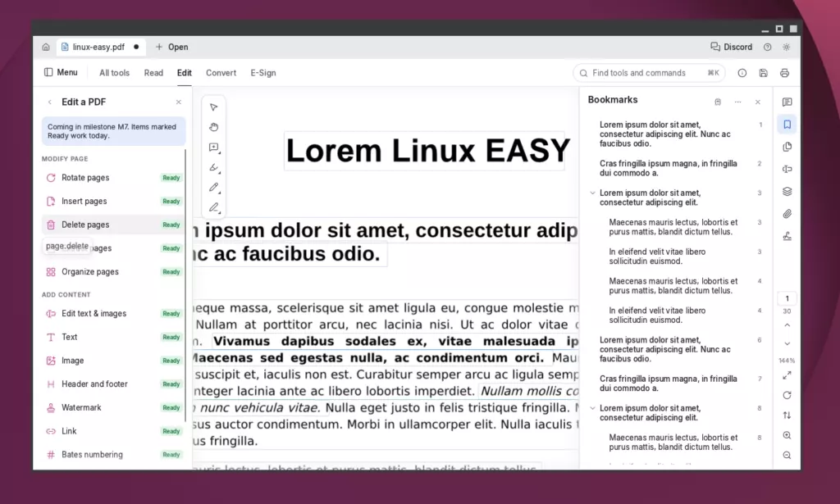Activate the hand pan tool
Screen dimensions: 840x504
(214, 127)
